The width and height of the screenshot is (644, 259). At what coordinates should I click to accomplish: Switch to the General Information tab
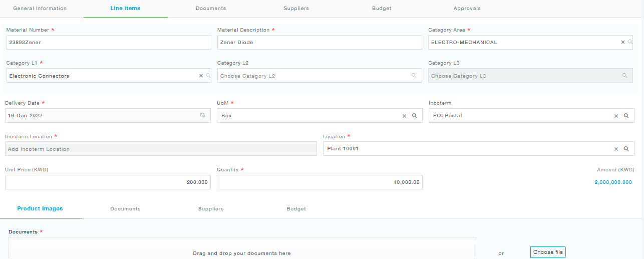(x=40, y=9)
